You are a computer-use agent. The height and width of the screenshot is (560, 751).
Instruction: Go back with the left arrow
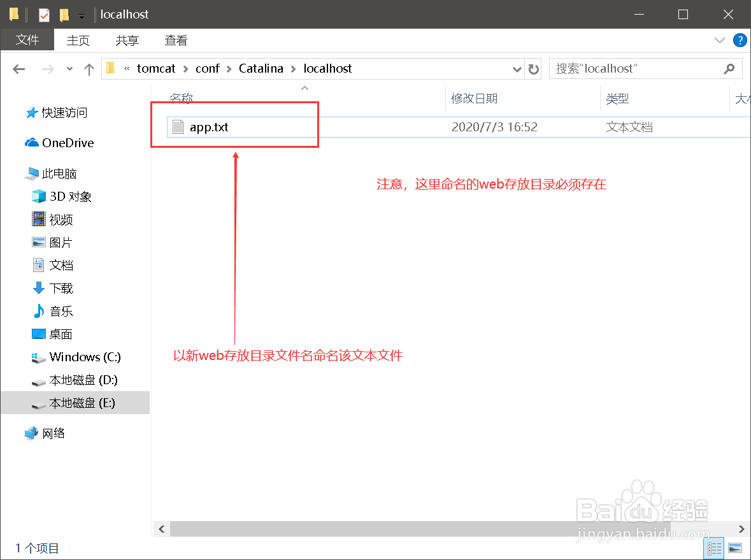tap(18, 69)
